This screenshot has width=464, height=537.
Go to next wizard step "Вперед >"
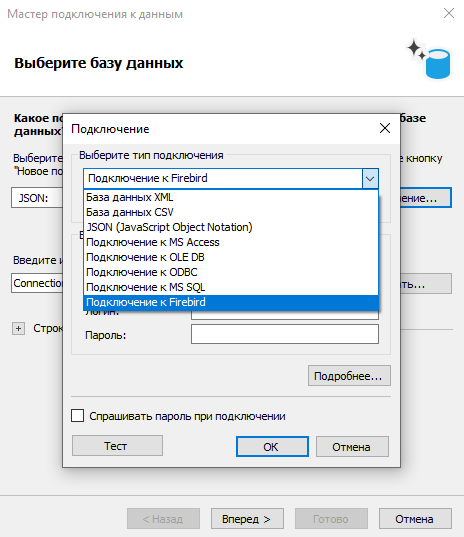pos(247,519)
